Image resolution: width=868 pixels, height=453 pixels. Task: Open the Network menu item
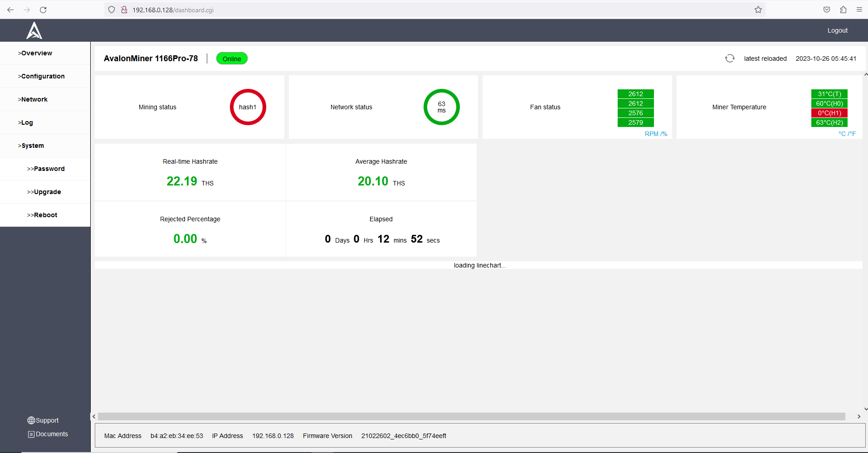click(x=45, y=99)
